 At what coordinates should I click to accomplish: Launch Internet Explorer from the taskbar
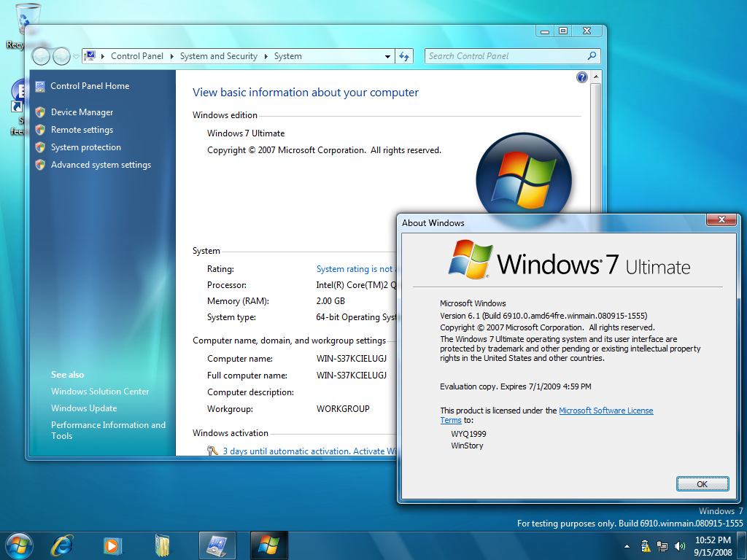[x=63, y=545]
